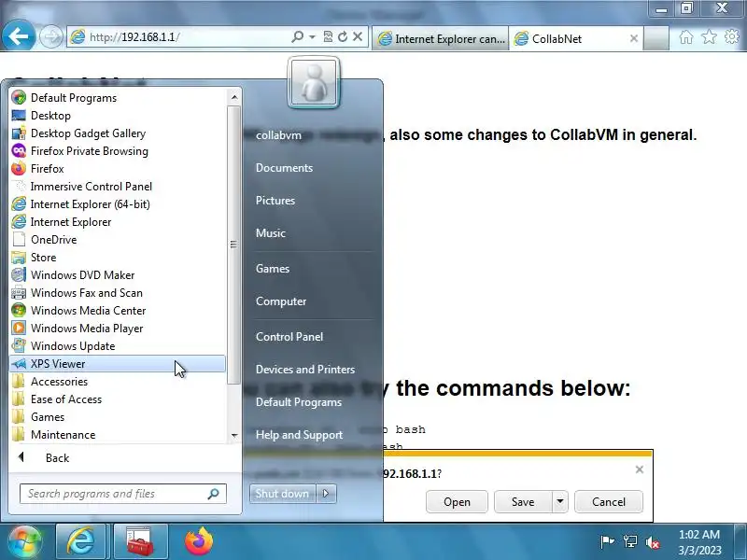Open IE favorites star
Image resolution: width=747 pixels, height=560 pixels.
tap(709, 37)
